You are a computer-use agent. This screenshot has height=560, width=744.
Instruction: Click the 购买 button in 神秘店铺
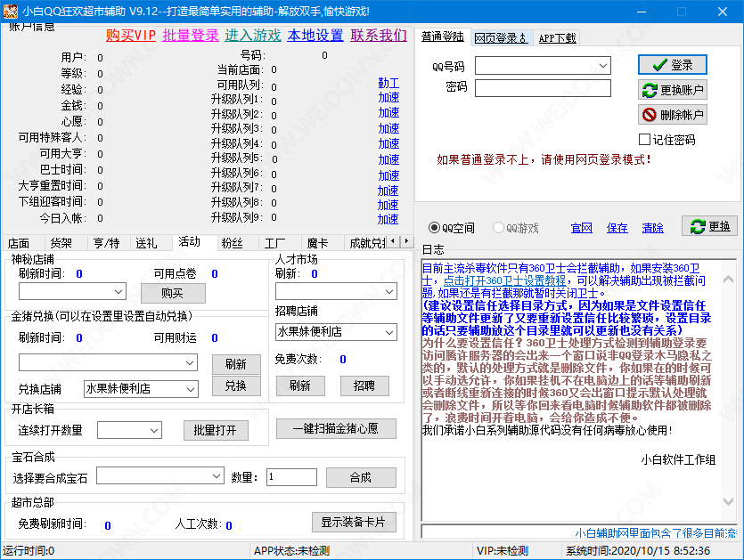(x=173, y=293)
